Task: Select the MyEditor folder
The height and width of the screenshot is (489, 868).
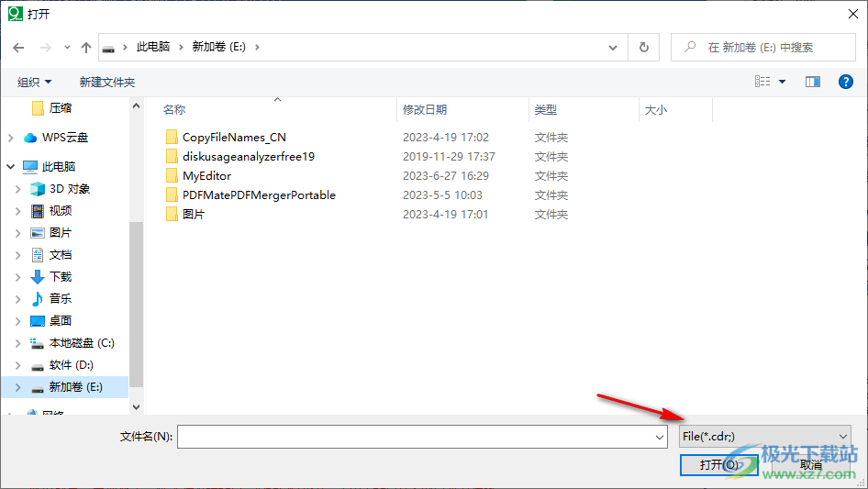Action: click(x=206, y=176)
